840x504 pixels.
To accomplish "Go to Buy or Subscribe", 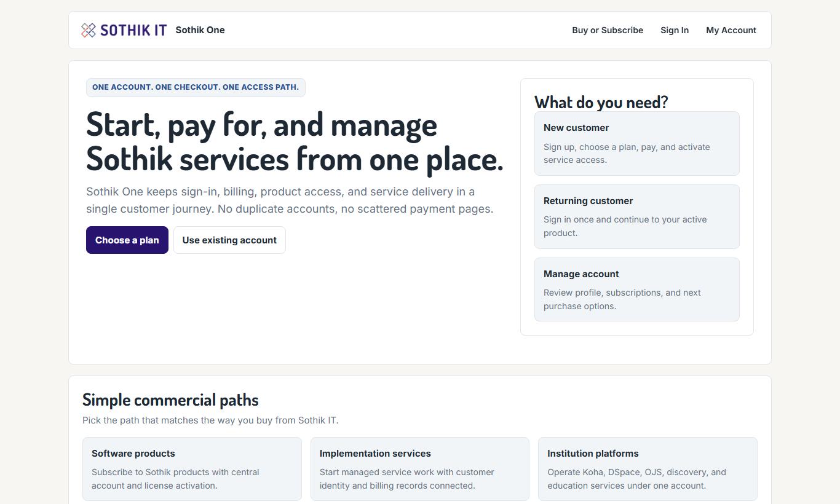I will (608, 30).
